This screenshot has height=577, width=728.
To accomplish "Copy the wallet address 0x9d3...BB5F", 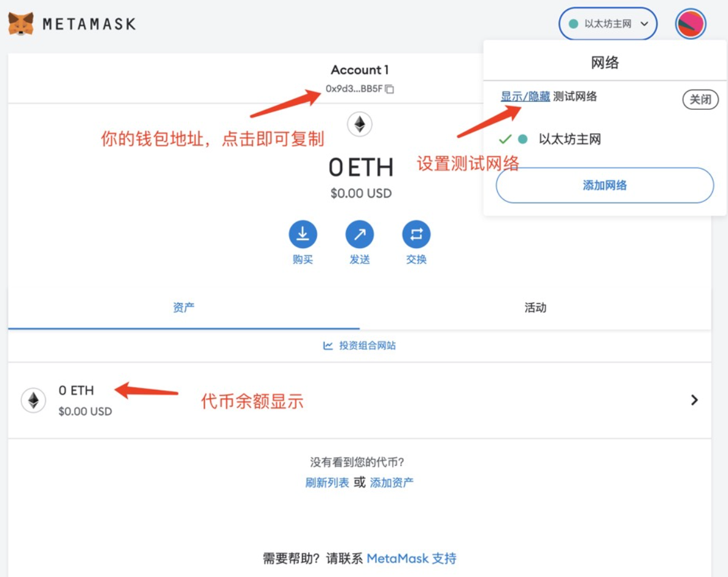I will [x=359, y=88].
